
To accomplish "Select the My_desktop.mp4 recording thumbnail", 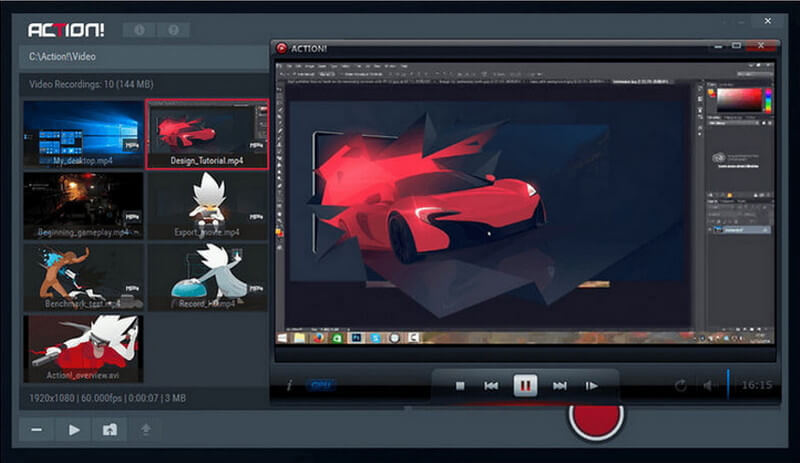I will [x=83, y=134].
